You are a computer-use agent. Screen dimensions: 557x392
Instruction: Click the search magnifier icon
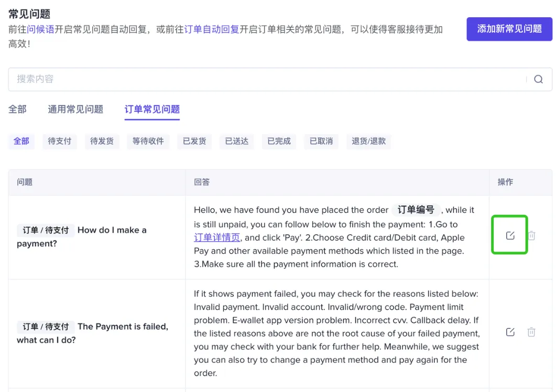[x=539, y=79]
